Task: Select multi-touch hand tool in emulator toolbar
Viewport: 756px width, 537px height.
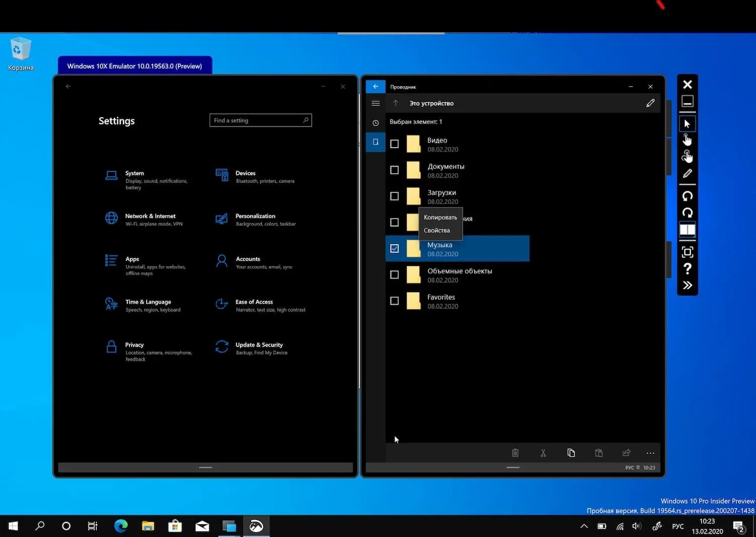Action: click(687, 156)
